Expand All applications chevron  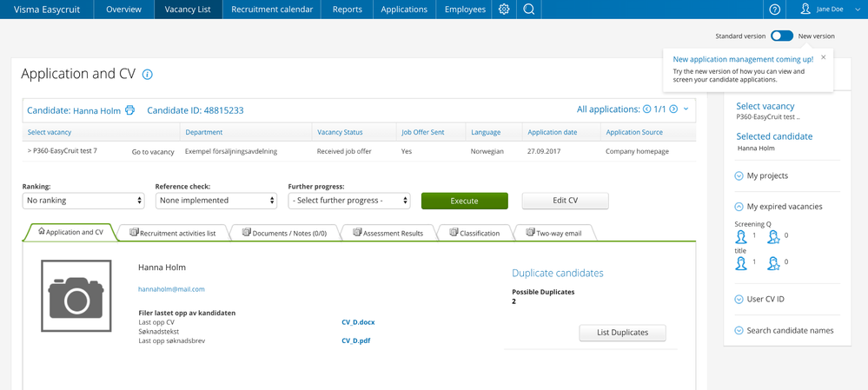(686, 109)
